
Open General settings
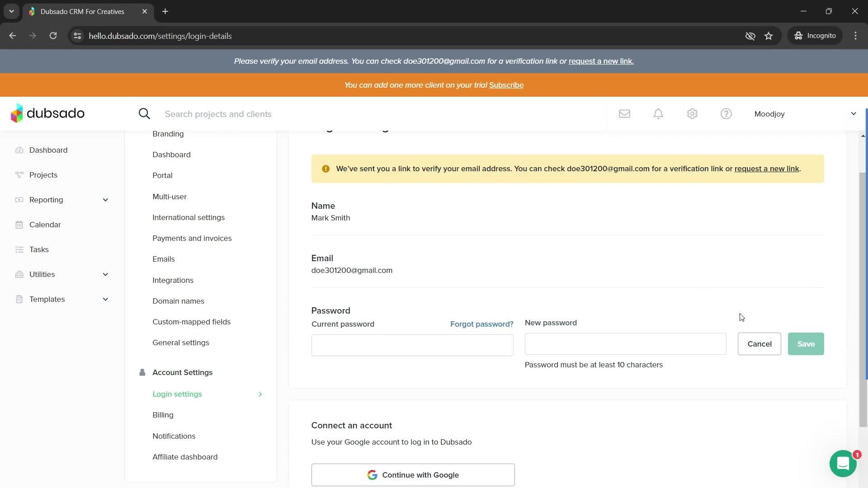(180, 343)
